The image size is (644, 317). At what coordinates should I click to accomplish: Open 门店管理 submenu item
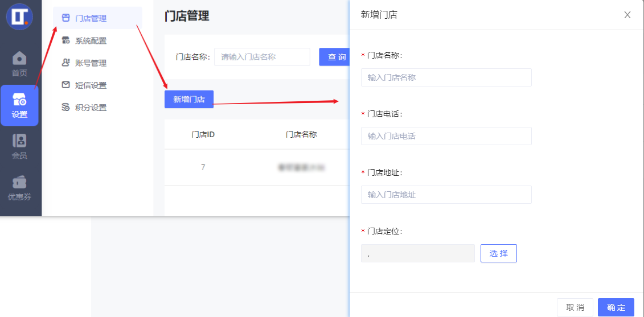98,18
